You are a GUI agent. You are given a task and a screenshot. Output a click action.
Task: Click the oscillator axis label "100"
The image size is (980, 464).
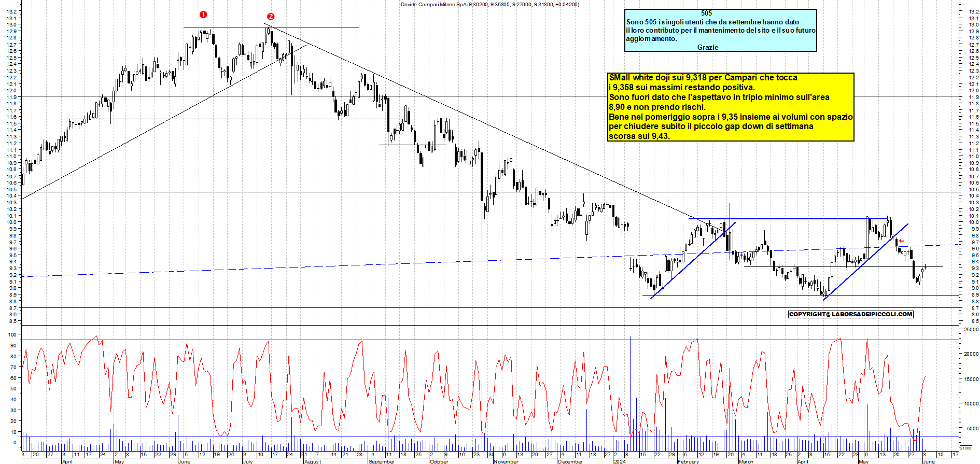click(x=12, y=334)
